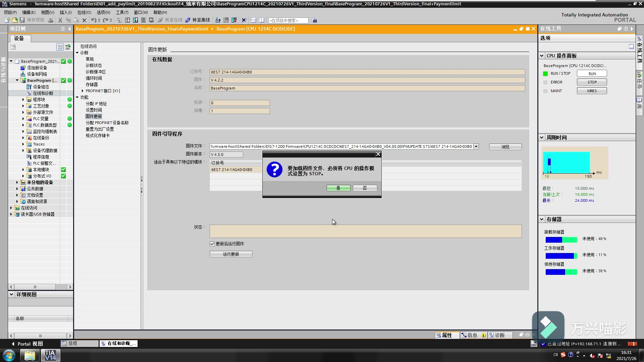
Task: Click the STOP button on CPU panel
Action: click(592, 82)
